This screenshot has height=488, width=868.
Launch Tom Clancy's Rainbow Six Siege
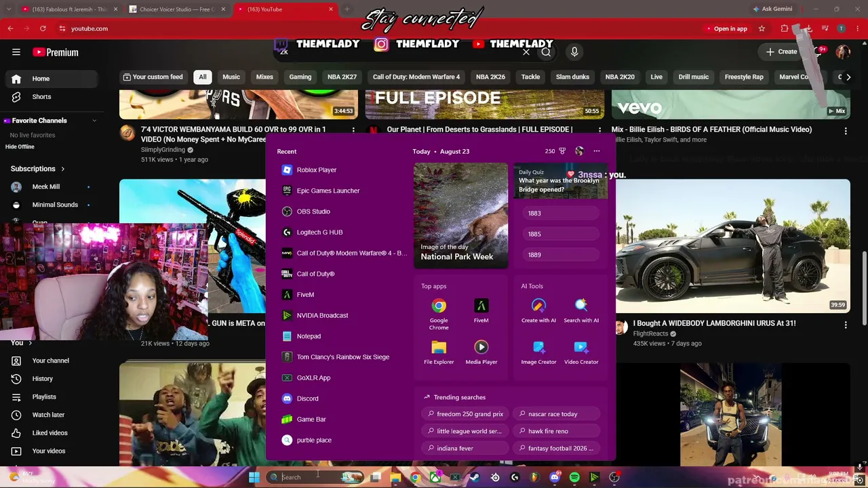(342, 357)
